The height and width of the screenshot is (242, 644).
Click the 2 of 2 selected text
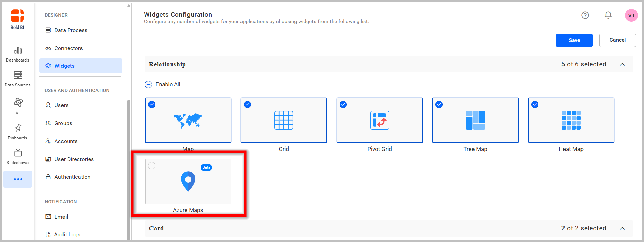(584, 228)
